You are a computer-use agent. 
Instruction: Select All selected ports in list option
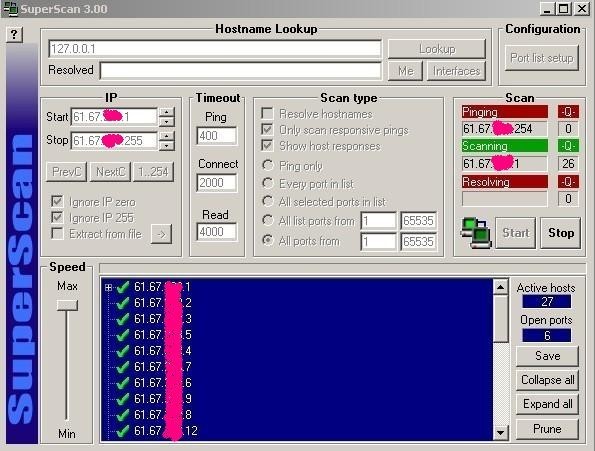pos(268,201)
